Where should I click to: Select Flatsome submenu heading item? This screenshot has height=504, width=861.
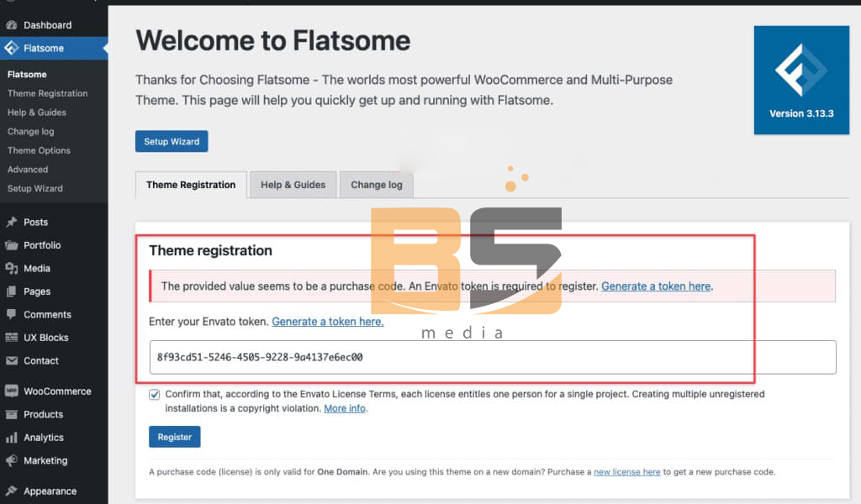pos(27,75)
